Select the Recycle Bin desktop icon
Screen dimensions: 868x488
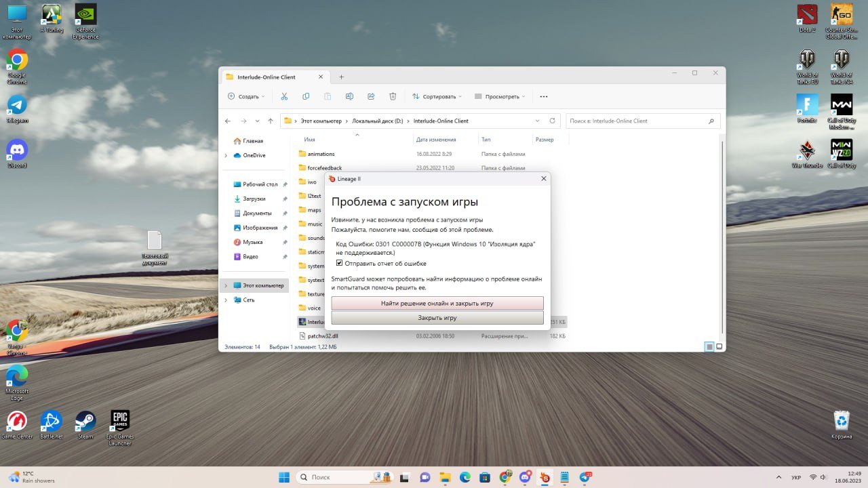pyautogui.click(x=842, y=424)
